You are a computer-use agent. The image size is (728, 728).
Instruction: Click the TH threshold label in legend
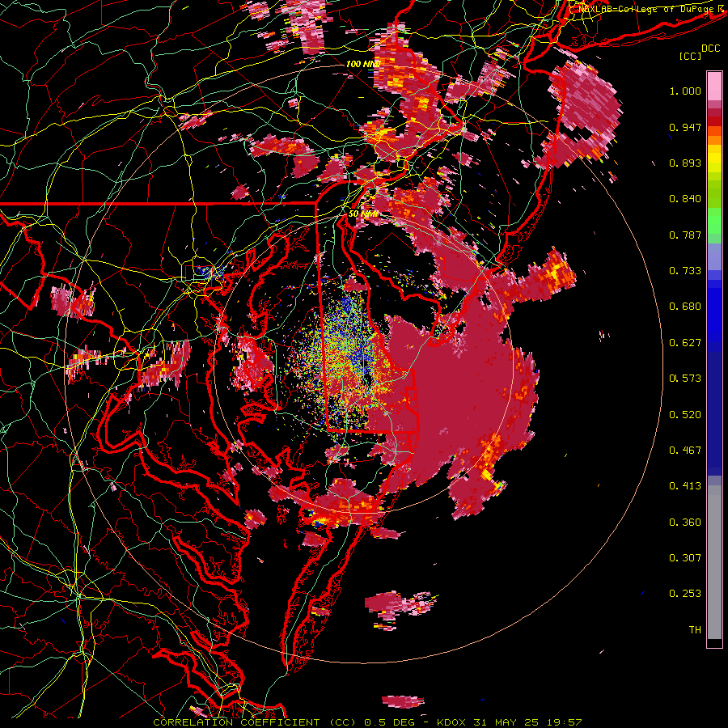[695, 630]
